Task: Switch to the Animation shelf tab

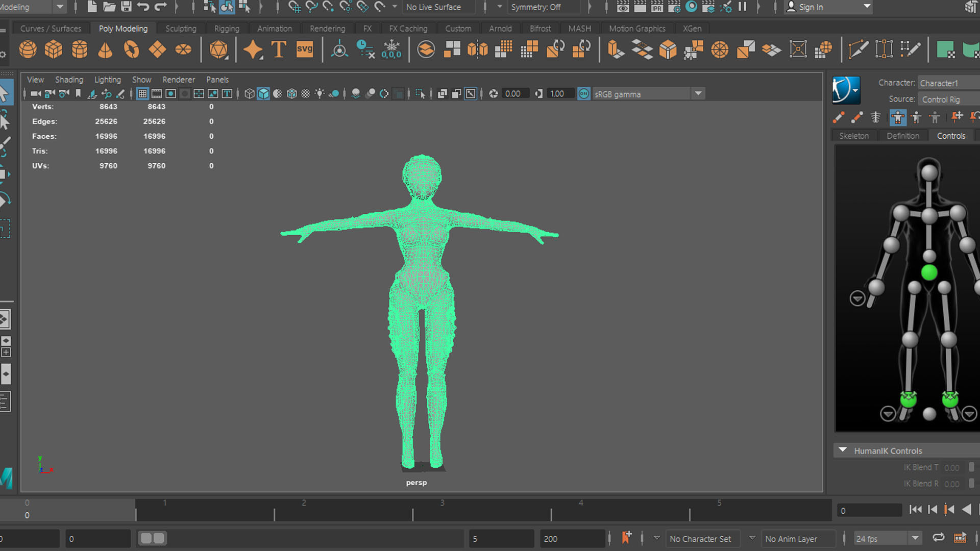Action: (275, 29)
